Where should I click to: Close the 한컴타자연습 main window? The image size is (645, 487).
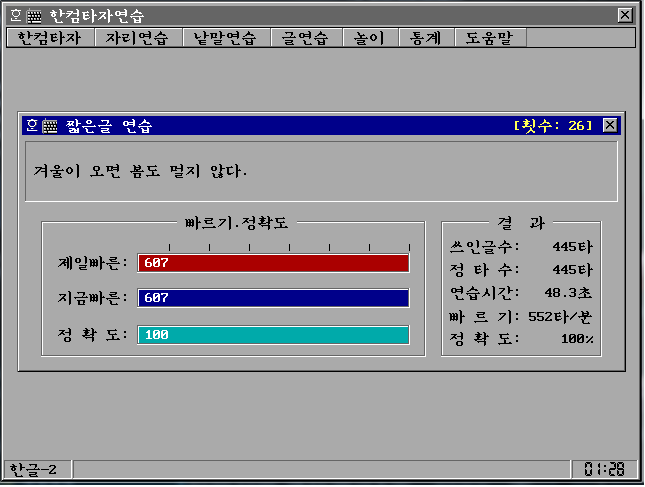point(625,16)
